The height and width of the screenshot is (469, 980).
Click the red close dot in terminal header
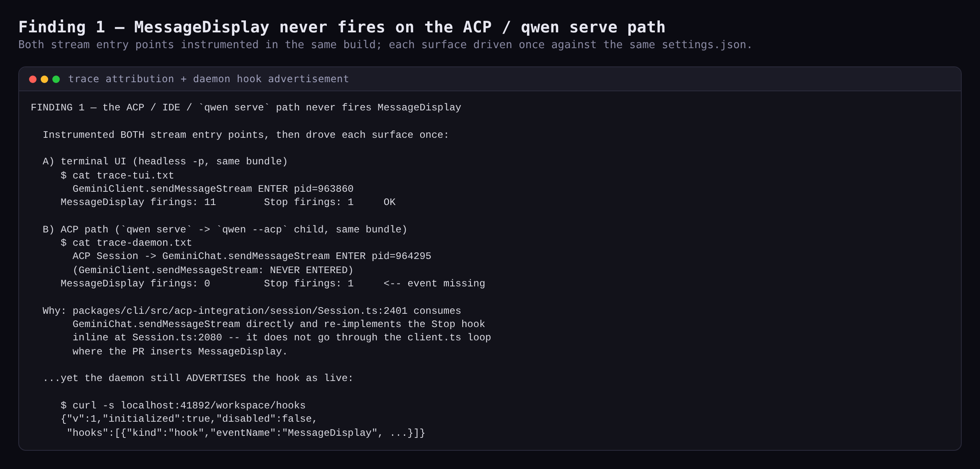pyautogui.click(x=33, y=79)
